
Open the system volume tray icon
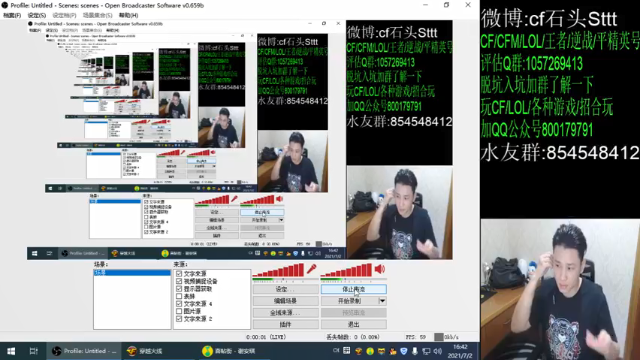click(x=438, y=351)
